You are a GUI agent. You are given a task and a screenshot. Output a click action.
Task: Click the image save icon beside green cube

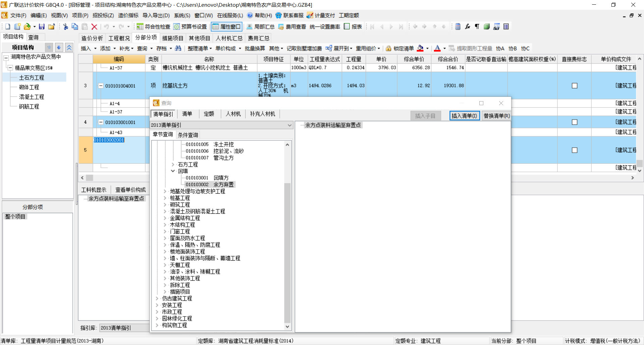coord(496,27)
